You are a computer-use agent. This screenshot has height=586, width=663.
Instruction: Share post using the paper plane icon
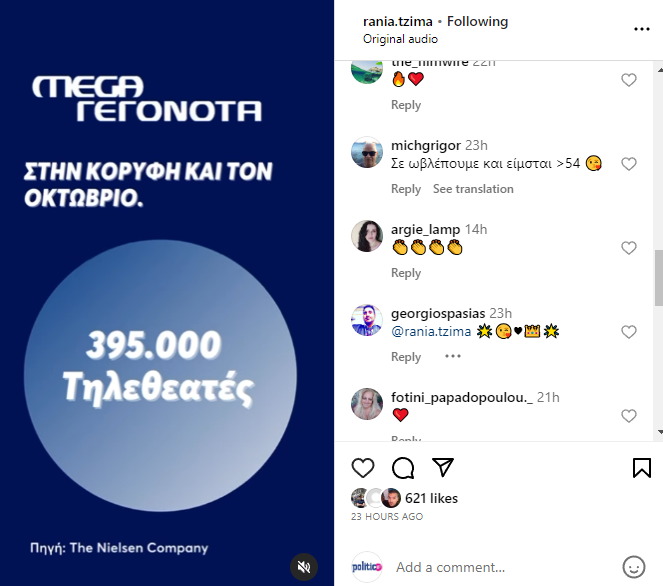tap(443, 467)
